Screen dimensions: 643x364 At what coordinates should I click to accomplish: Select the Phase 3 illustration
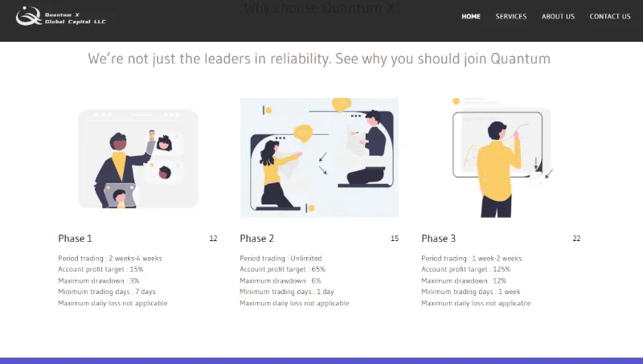click(500, 158)
